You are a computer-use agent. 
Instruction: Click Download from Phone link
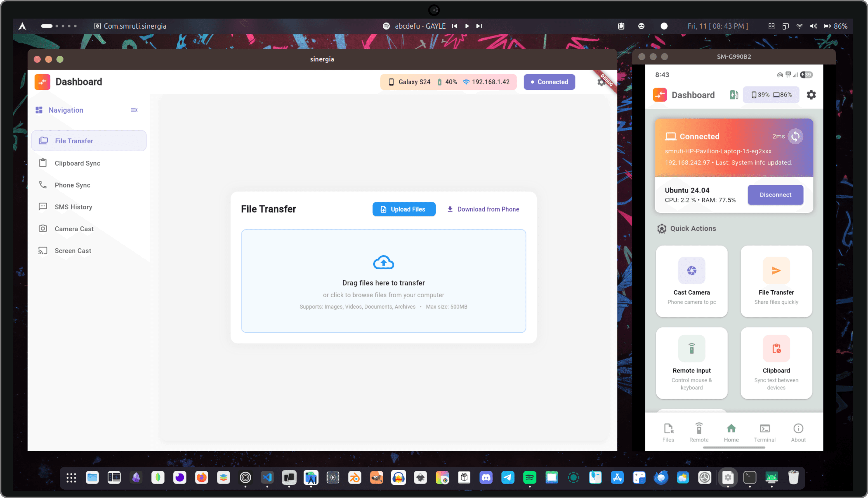483,209
